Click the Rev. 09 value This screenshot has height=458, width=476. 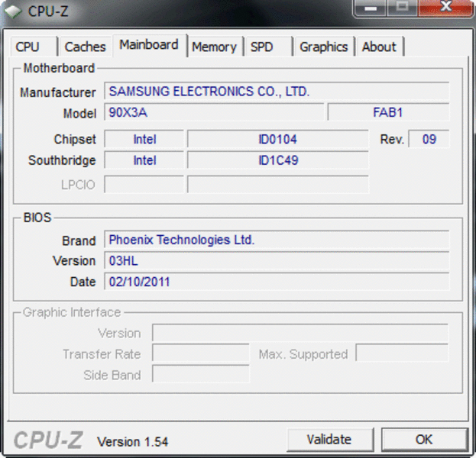point(429,139)
